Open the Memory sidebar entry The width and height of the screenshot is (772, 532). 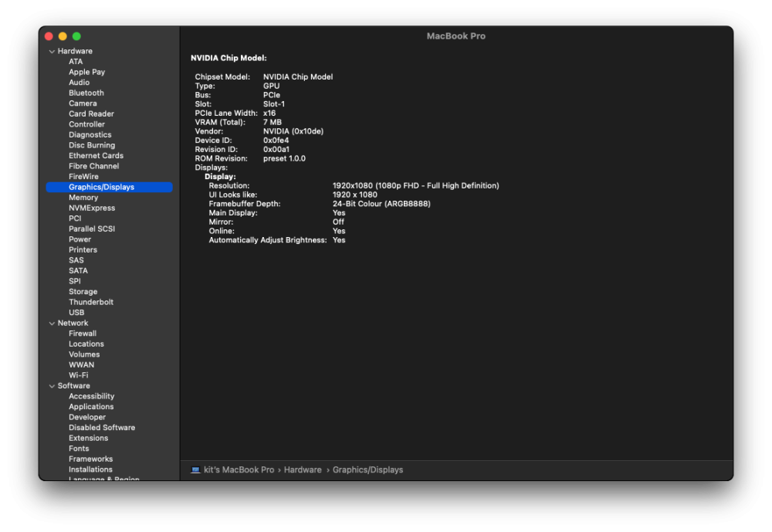point(83,198)
